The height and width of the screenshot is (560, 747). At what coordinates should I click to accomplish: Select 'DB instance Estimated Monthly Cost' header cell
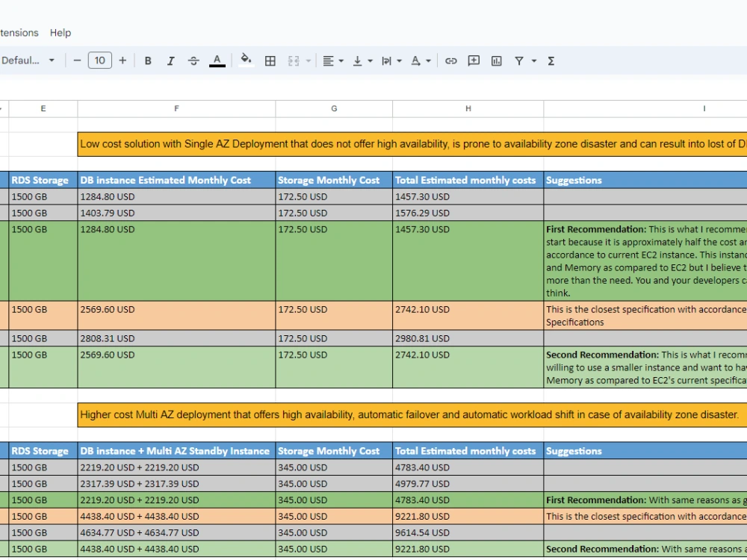coord(176,180)
